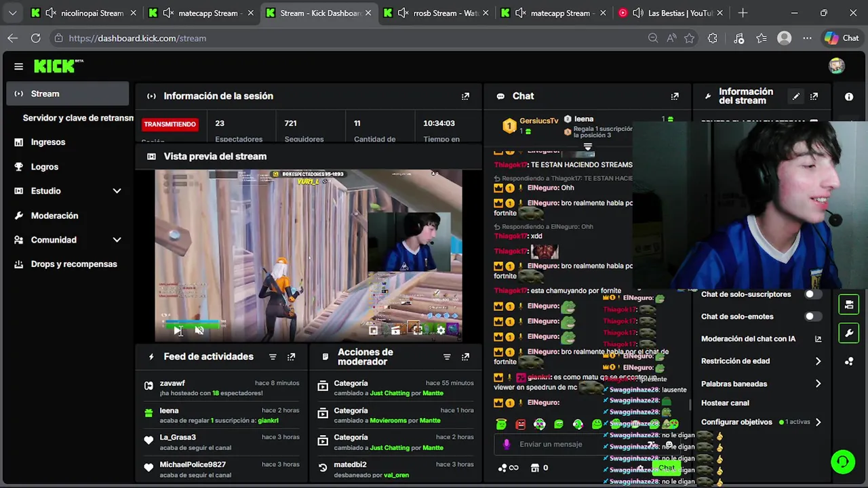Unmute the stream preview audio
The height and width of the screenshot is (488, 868).
point(199,330)
